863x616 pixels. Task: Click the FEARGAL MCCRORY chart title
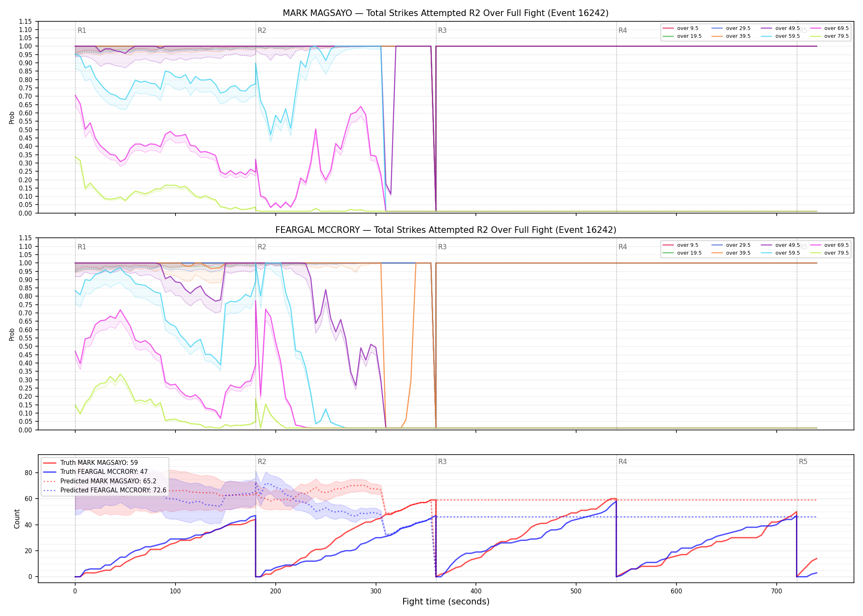pos(445,230)
